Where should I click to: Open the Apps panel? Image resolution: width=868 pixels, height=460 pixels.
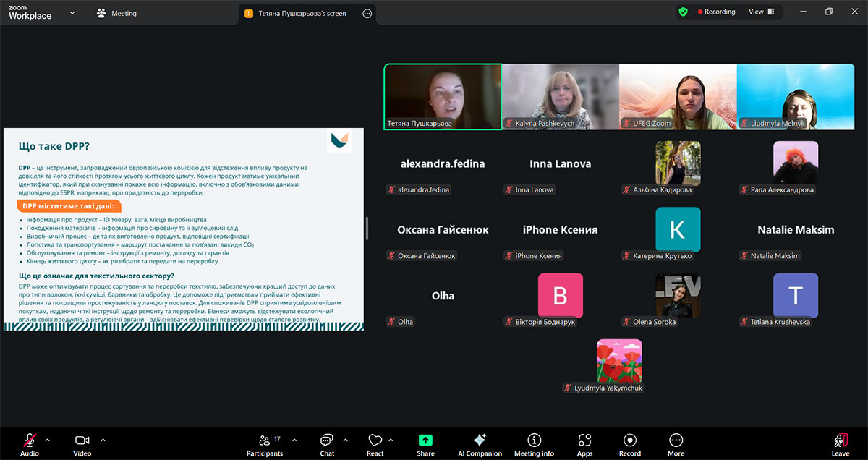584,443
